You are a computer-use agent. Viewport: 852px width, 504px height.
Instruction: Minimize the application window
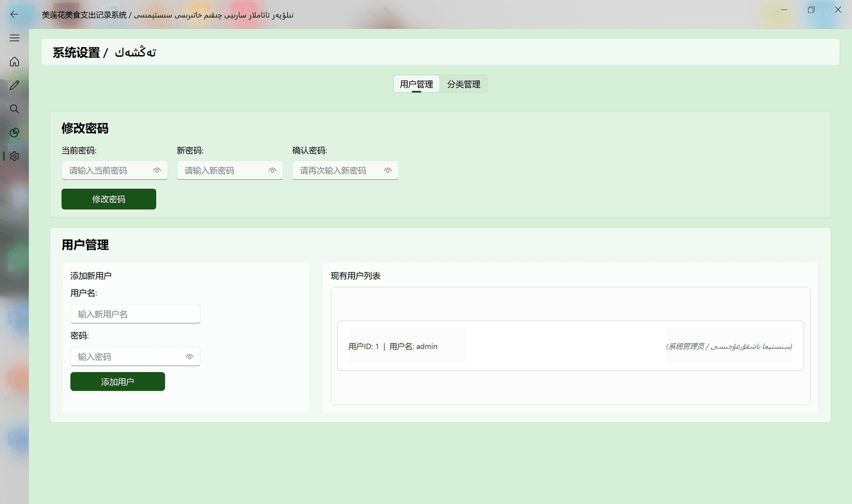pyautogui.click(x=784, y=9)
